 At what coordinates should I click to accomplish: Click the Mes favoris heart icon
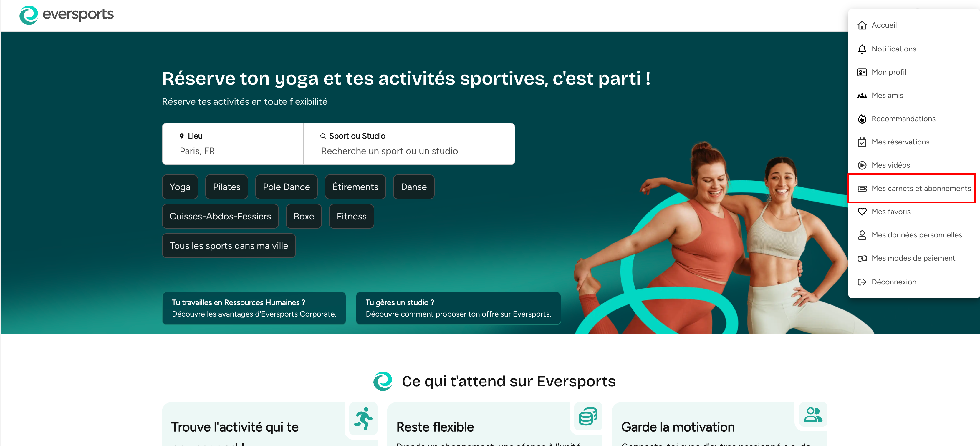tap(862, 212)
